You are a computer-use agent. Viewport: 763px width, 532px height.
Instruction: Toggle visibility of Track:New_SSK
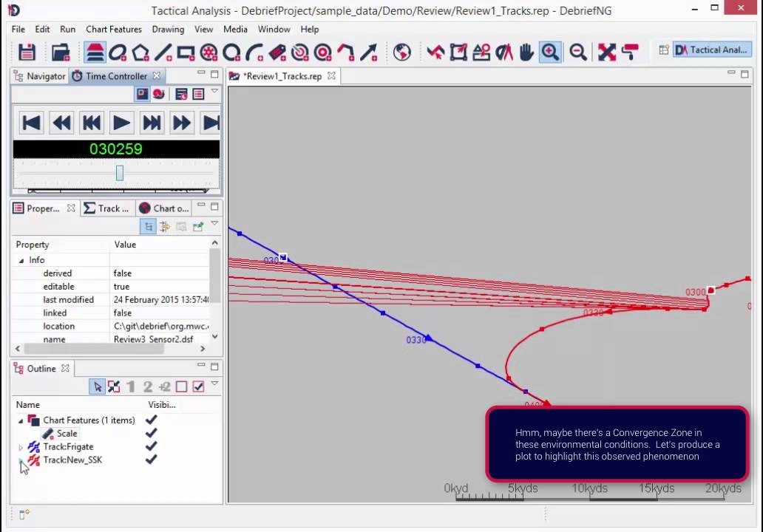(x=152, y=459)
